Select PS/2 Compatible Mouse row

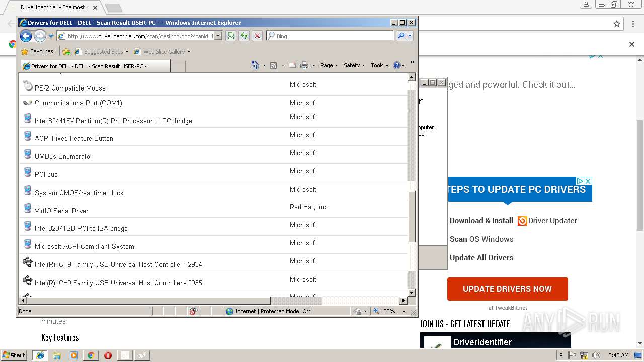click(213, 86)
